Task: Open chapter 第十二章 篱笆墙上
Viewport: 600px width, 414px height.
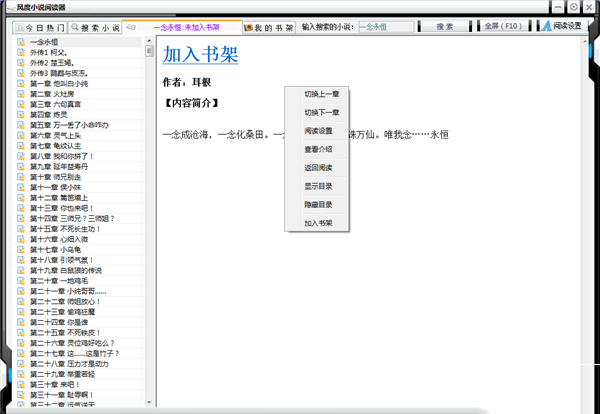Action: coord(59,197)
